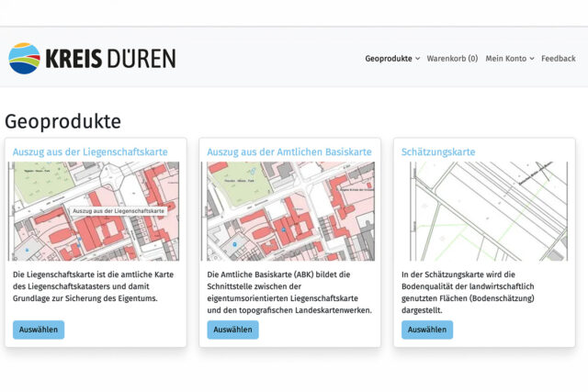Click the Amtliche Basiskarte (ABK) description text
588x392 pixels.
(289, 292)
